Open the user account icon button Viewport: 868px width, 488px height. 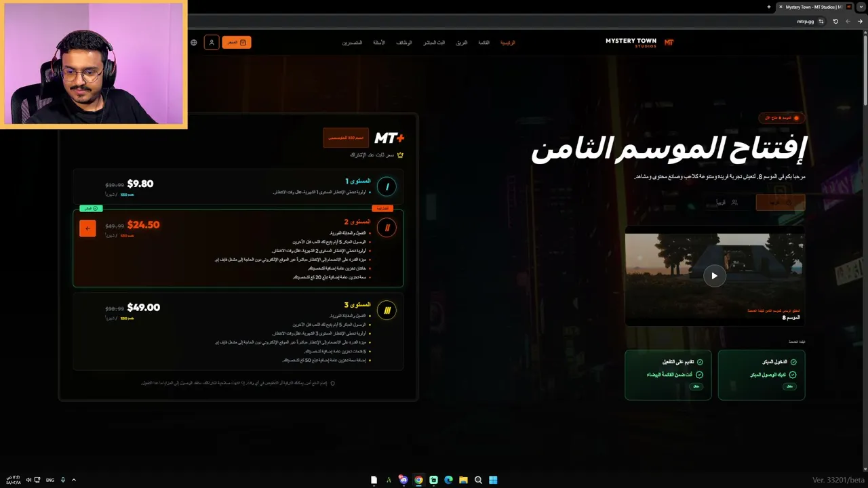coord(212,43)
